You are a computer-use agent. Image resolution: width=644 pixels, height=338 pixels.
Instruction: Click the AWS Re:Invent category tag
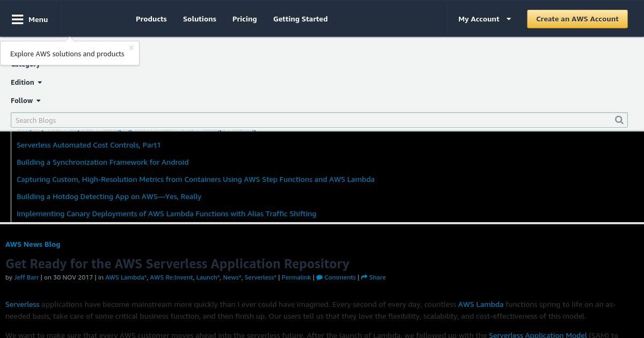(172, 277)
